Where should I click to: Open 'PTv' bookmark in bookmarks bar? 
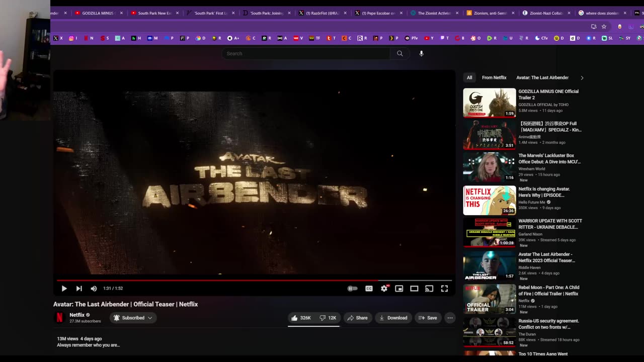click(x=412, y=38)
